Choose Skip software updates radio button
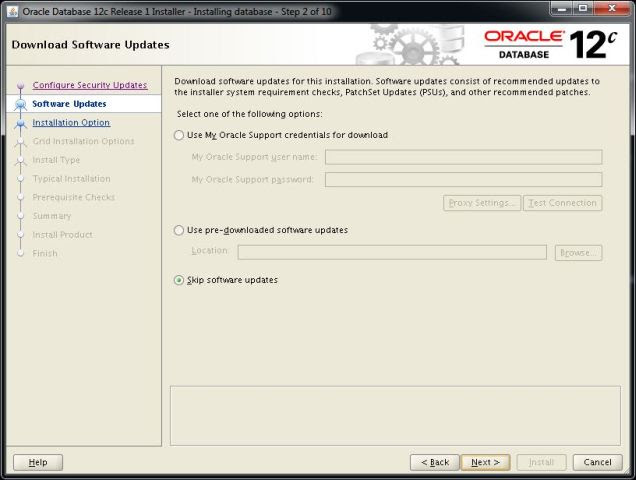 [x=179, y=280]
